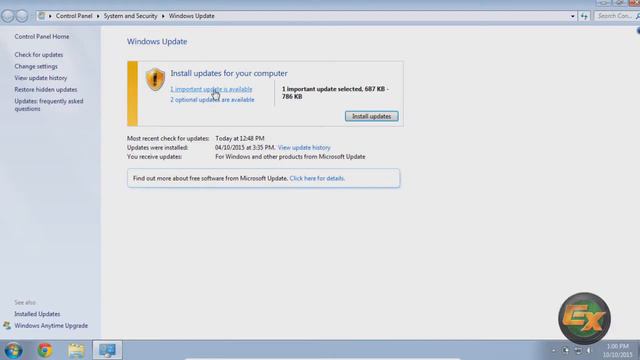The image size is (640, 360).
Task: Click the refresh button beside address bar
Action: [584, 16]
